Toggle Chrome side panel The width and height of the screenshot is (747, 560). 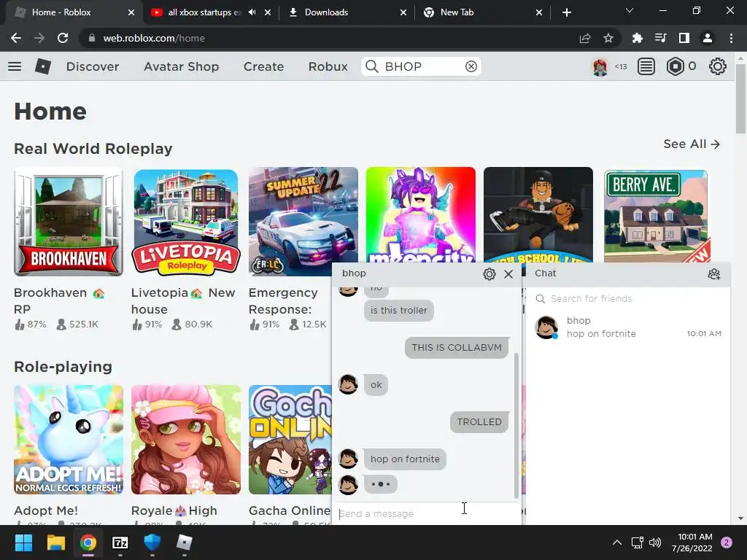point(684,38)
